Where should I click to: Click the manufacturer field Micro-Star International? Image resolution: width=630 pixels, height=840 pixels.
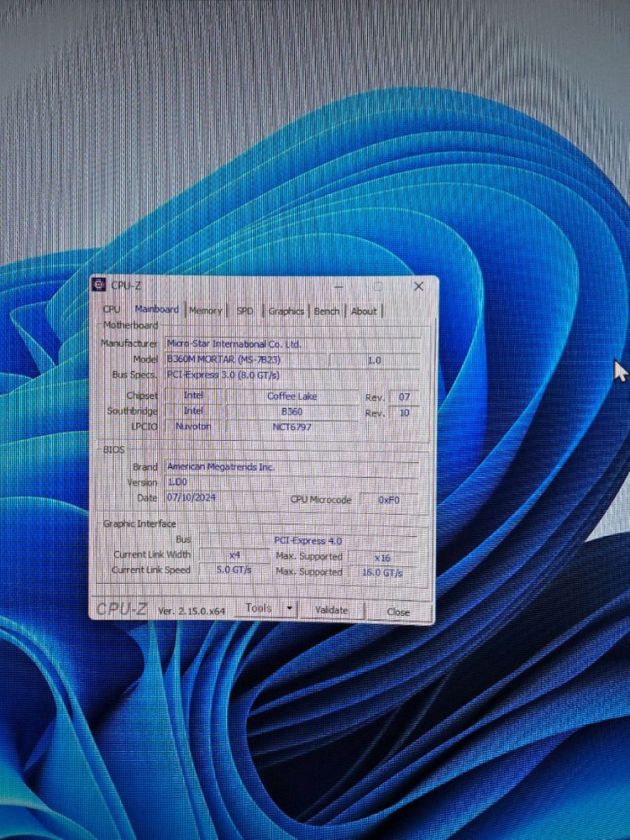[x=292, y=344]
